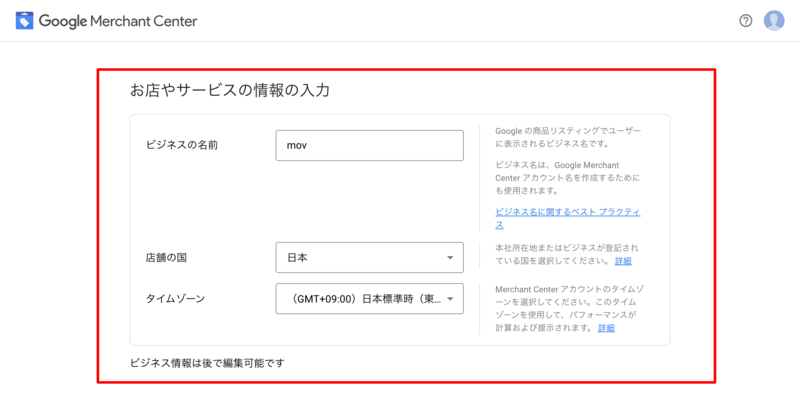
Task: Click ビジネス情報は後で編集可能です note
Action: tap(207, 363)
